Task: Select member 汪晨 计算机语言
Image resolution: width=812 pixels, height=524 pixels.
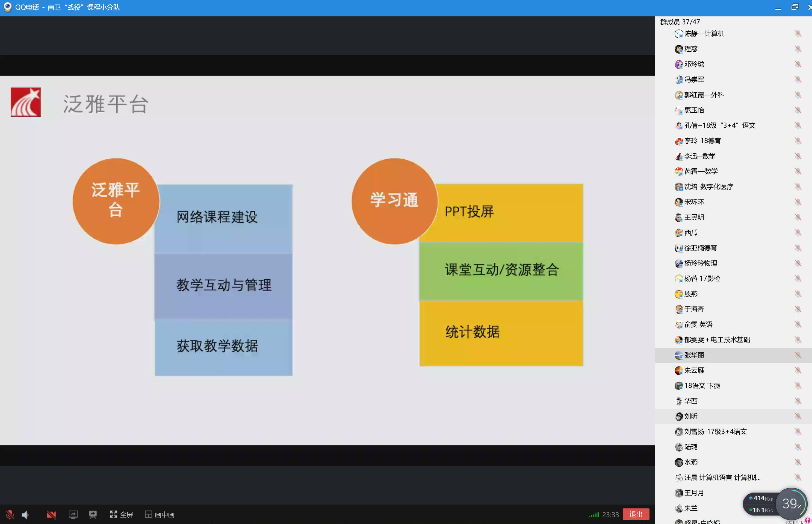Action: pos(733,478)
